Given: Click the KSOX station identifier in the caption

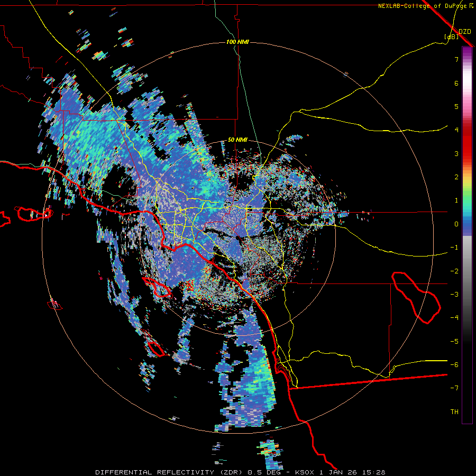Looking at the screenshot, I should (305, 472).
